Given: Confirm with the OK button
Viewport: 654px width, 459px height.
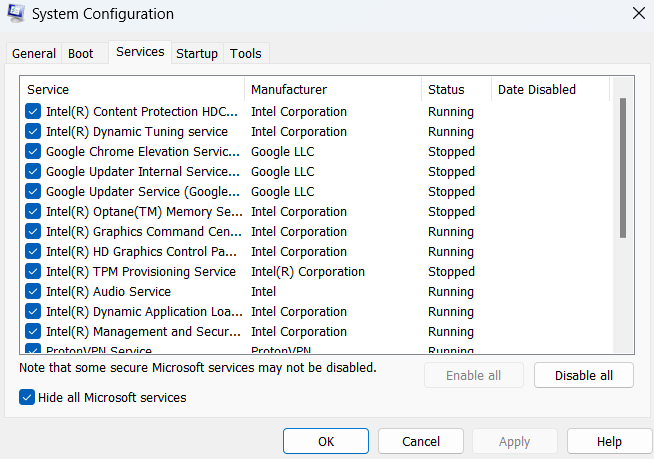Looking at the screenshot, I should tap(326, 441).
